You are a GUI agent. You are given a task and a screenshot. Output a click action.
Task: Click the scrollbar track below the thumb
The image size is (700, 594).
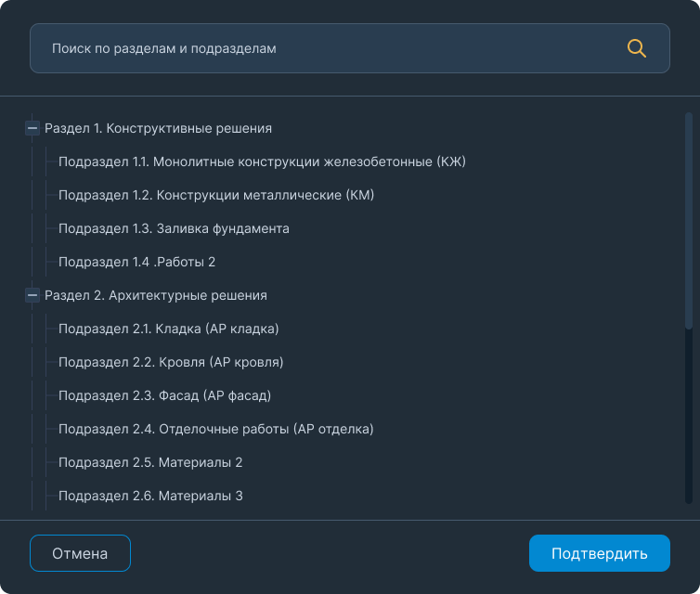(688, 418)
